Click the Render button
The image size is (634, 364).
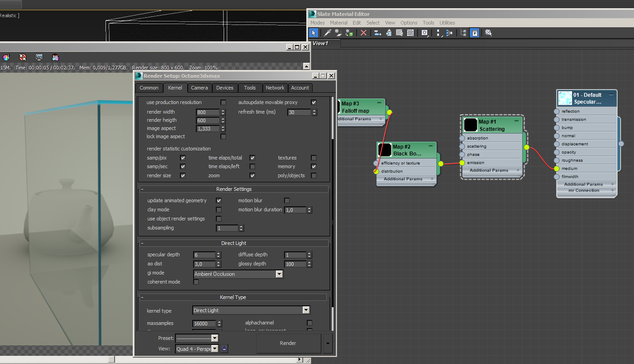pyautogui.click(x=288, y=344)
